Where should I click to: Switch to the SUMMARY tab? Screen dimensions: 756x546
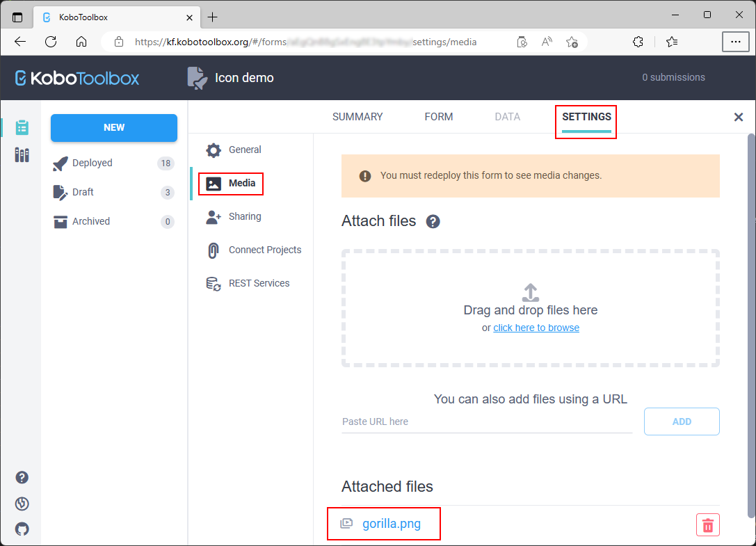pos(357,117)
